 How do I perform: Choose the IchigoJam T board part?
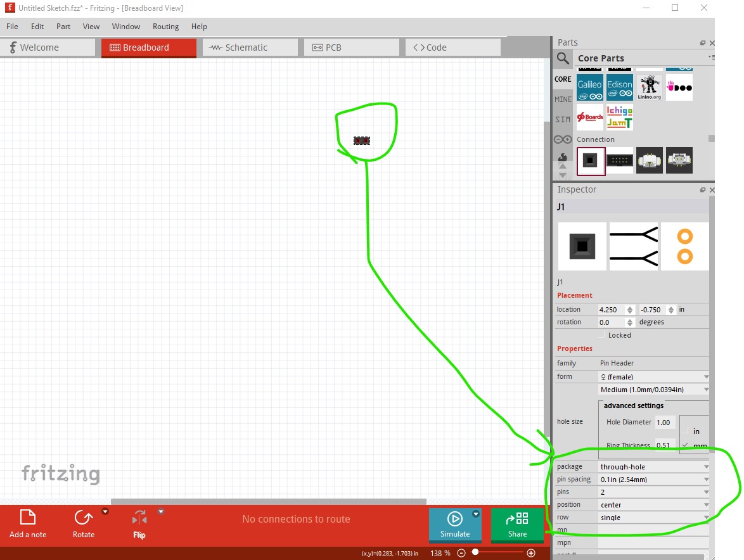coord(620,117)
